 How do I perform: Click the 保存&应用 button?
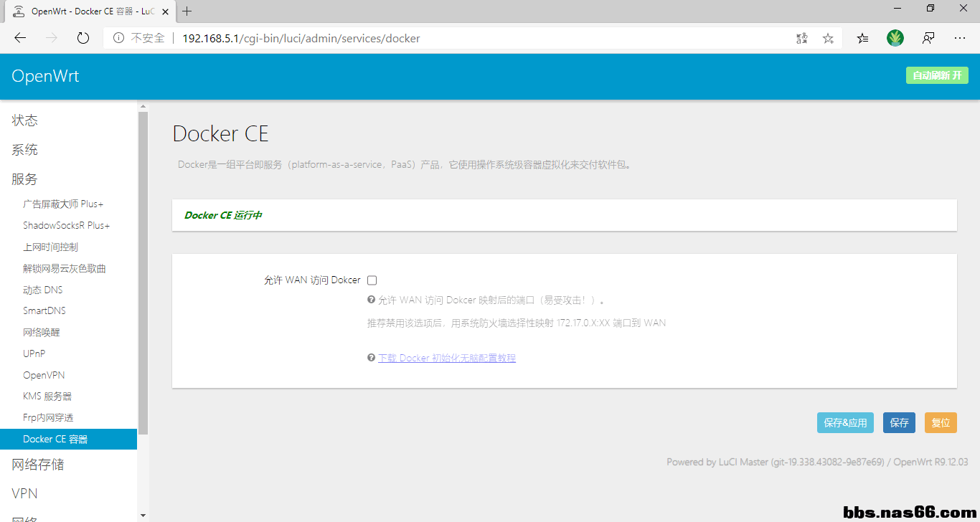coord(845,423)
